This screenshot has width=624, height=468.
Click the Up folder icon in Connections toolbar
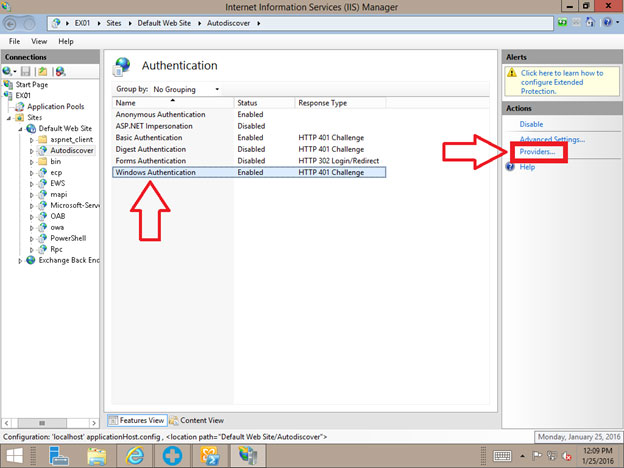coord(42,71)
